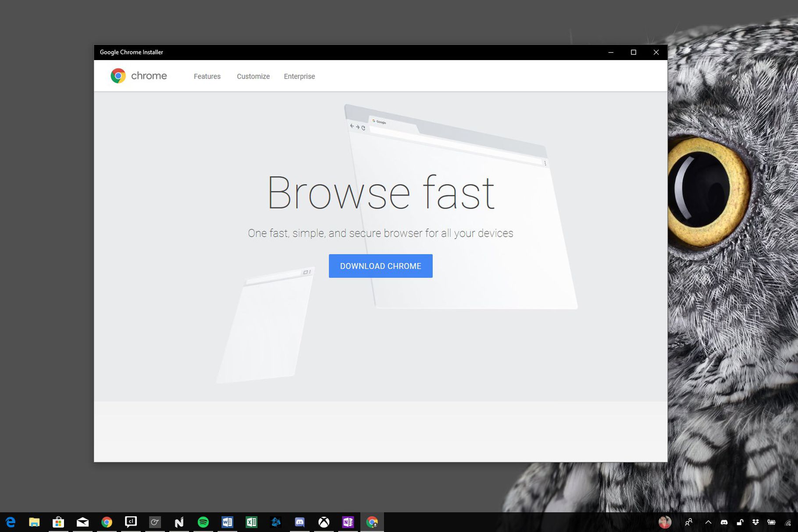The width and height of the screenshot is (798, 532).
Task: Open the People icon in the system tray
Action: (689, 522)
